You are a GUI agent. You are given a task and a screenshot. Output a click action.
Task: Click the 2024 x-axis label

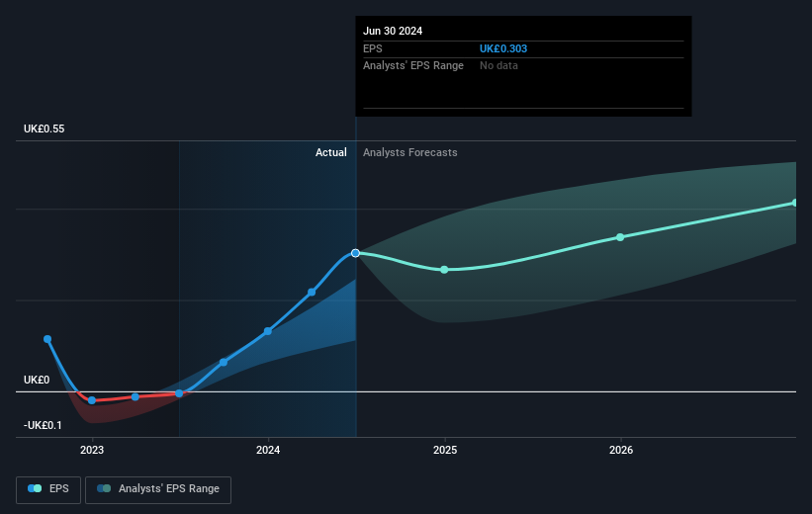268,450
